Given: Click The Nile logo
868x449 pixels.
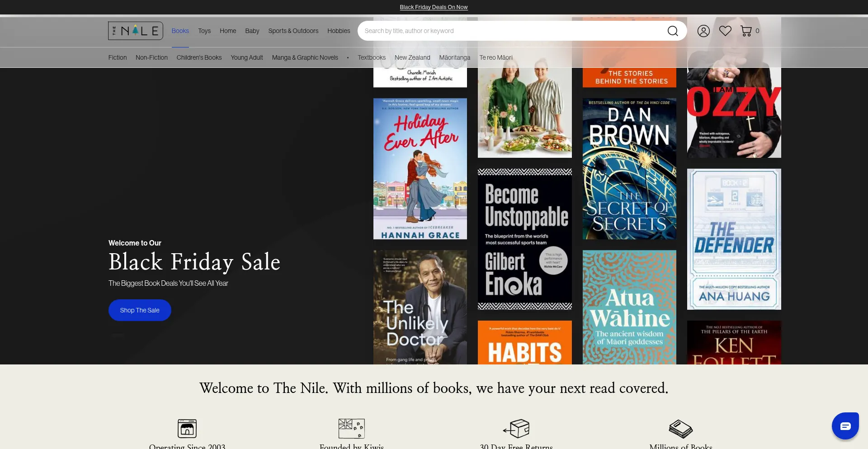Looking at the screenshot, I should (136, 31).
